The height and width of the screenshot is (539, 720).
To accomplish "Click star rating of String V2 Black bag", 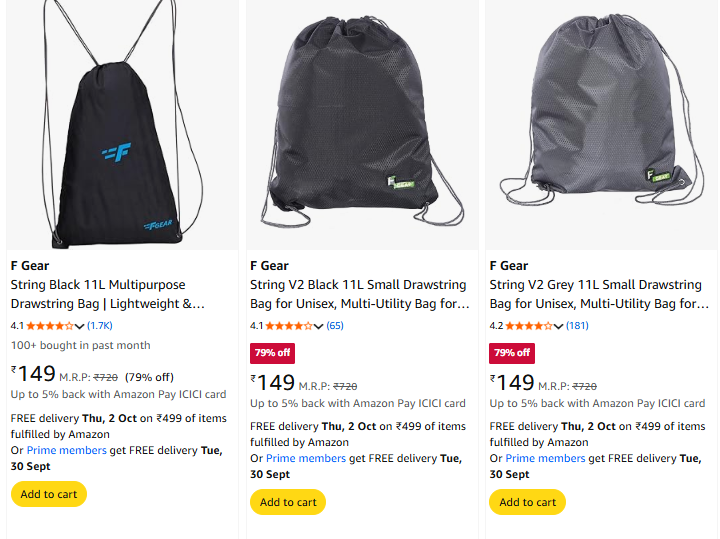I will [x=289, y=326].
